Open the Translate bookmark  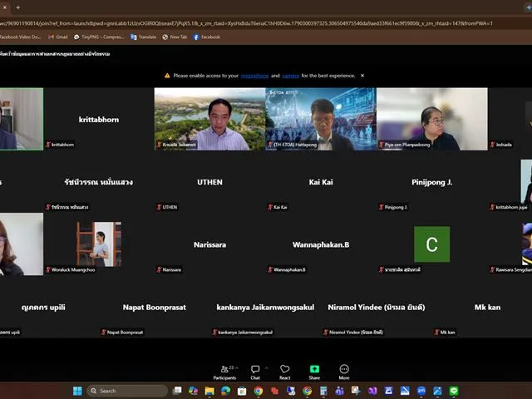(144, 37)
